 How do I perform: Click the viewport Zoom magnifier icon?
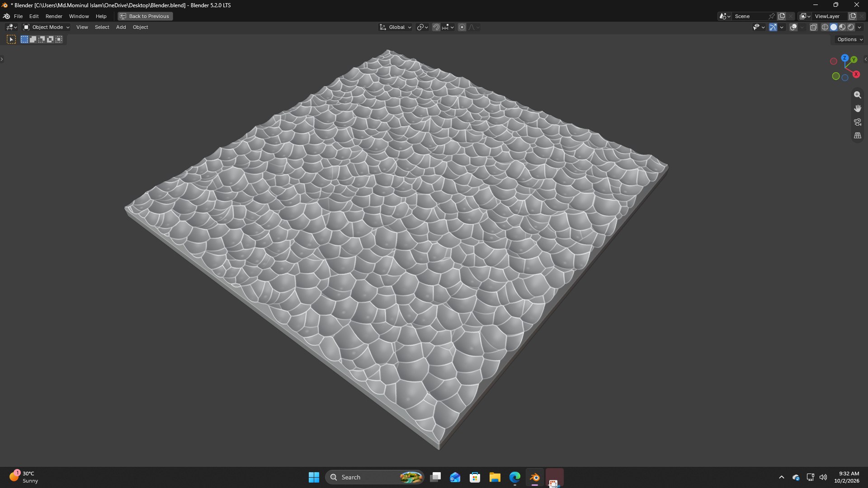click(x=857, y=95)
